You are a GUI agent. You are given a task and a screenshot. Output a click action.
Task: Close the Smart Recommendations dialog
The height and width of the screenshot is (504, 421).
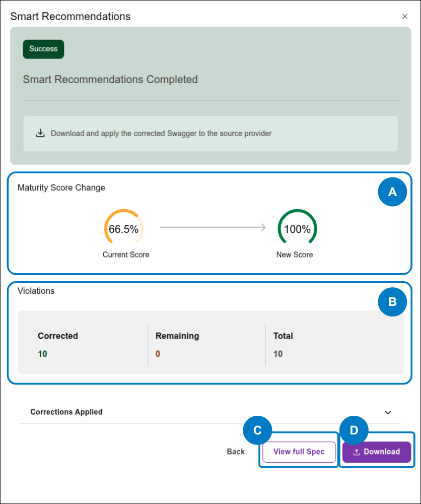[x=405, y=16]
